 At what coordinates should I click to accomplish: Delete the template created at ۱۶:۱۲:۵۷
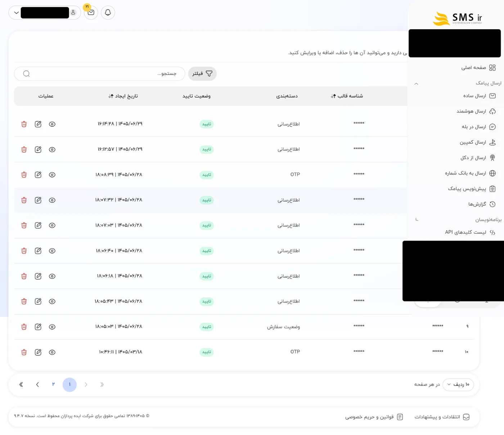pos(24,149)
